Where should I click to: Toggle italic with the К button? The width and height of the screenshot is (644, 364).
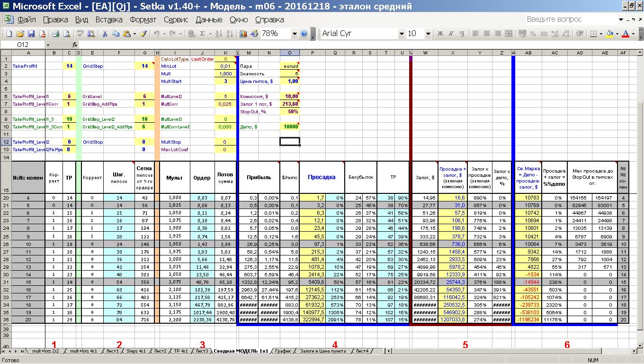click(451, 34)
